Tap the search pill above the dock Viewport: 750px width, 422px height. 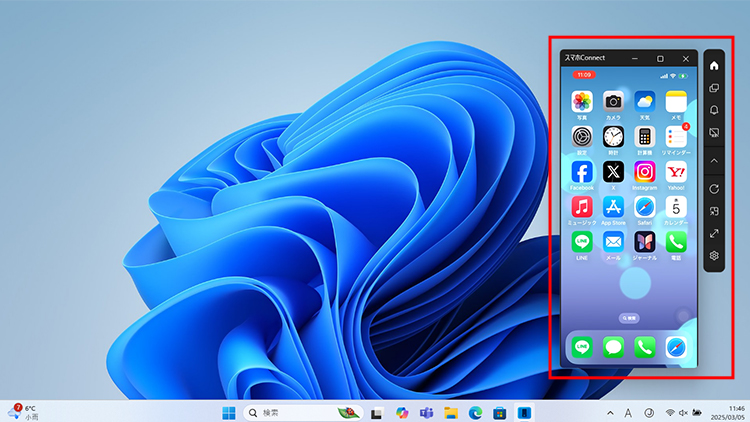pyautogui.click(x=629, y=316)
